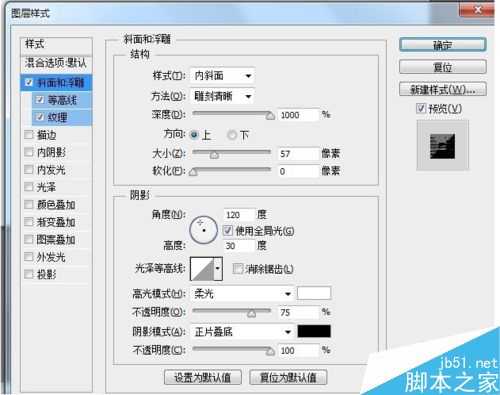Open the white highlight color swatch
The height and width of the screenshot is (395, 500).
tap(314, 293)
